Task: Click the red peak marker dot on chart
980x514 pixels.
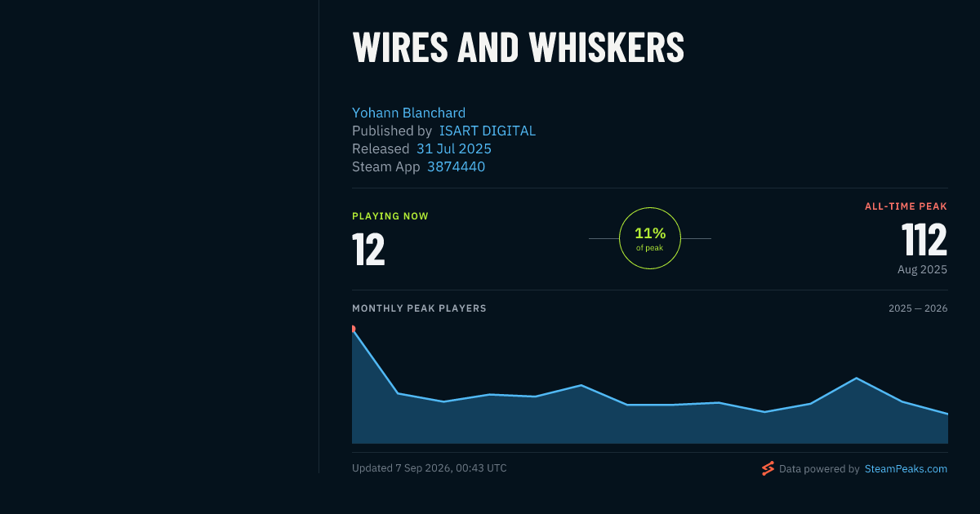Action: tap(353, 329)
